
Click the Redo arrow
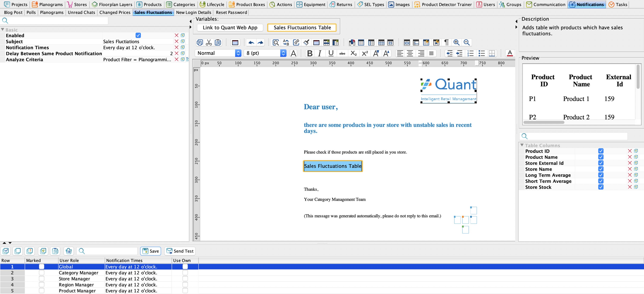(260, 42)
